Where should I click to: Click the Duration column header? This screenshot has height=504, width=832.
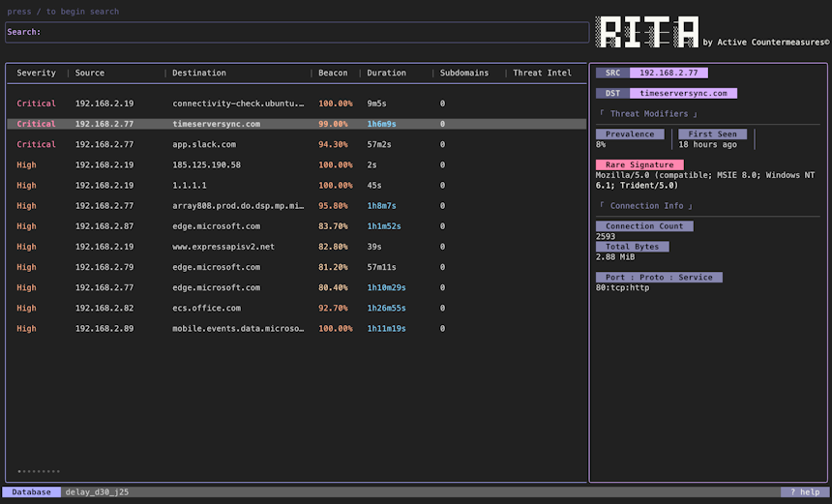pos(386,73)
